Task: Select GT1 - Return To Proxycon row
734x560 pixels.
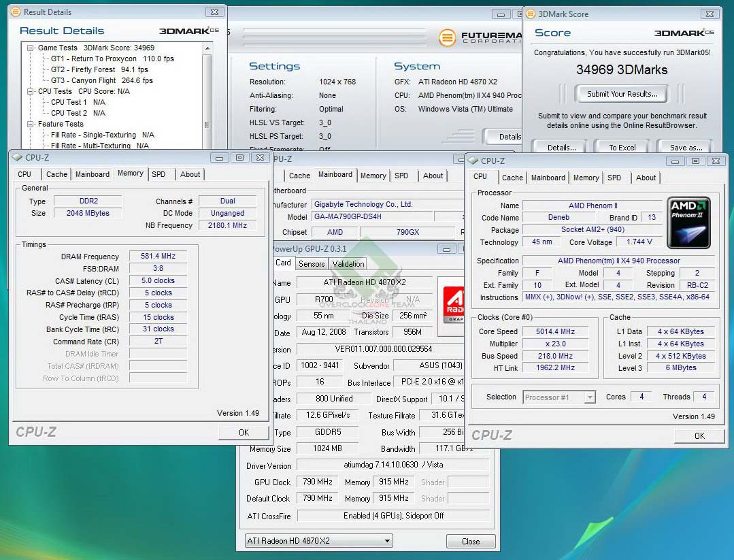Action: pos(112,59)
